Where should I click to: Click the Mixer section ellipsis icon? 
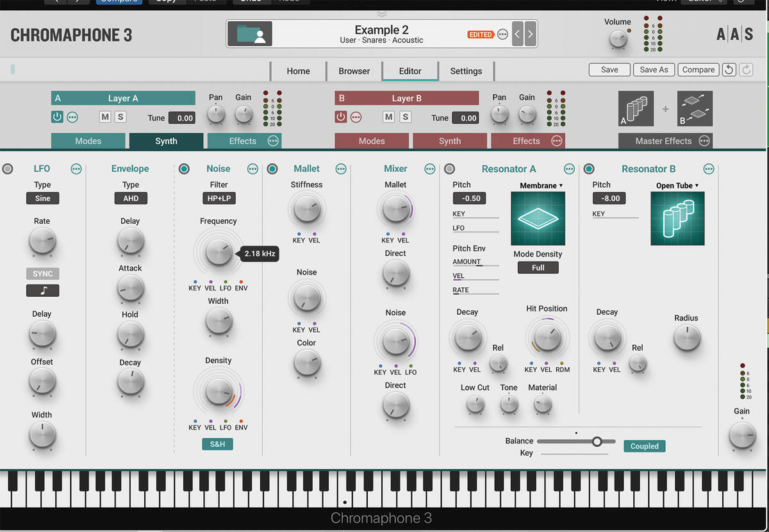[429, 169]
